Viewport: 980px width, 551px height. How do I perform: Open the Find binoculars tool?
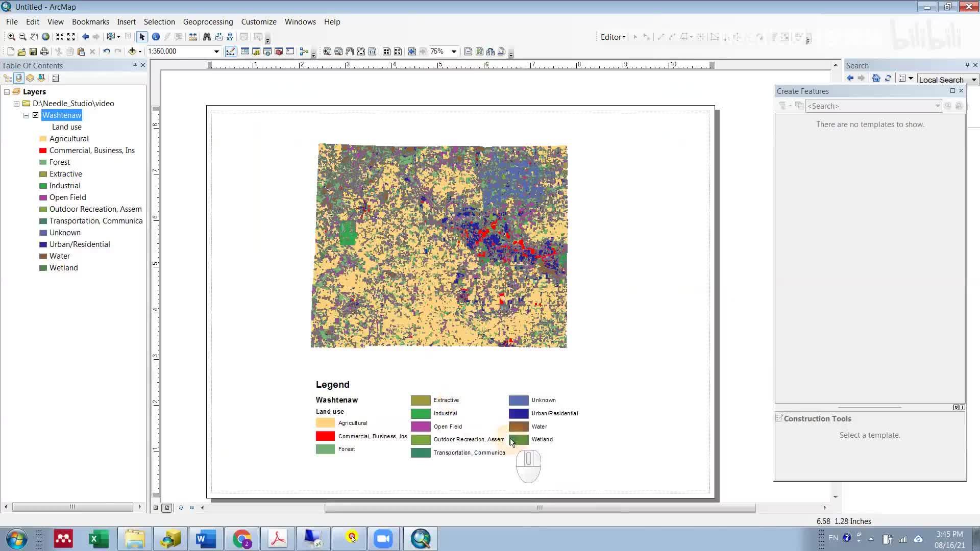click(207, 37)
